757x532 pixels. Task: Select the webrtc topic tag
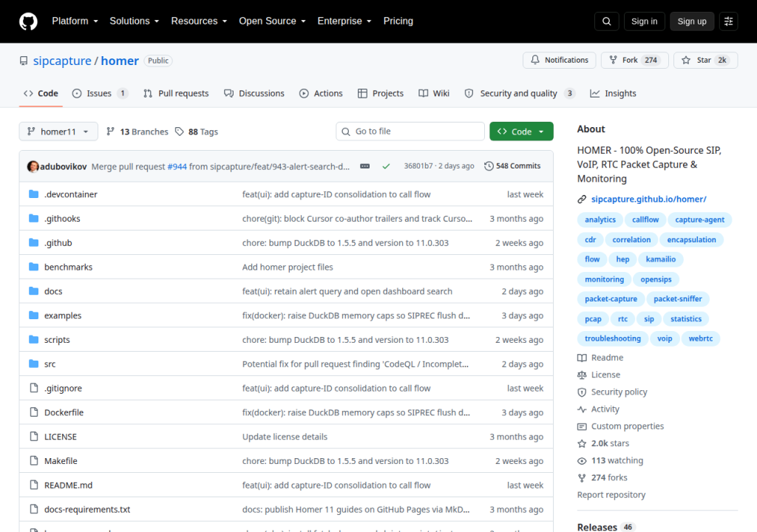pos(701,338)
